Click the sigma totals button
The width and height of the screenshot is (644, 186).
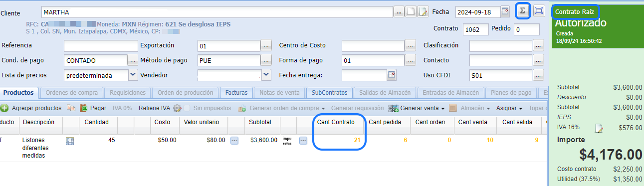(x=523, y=10)
